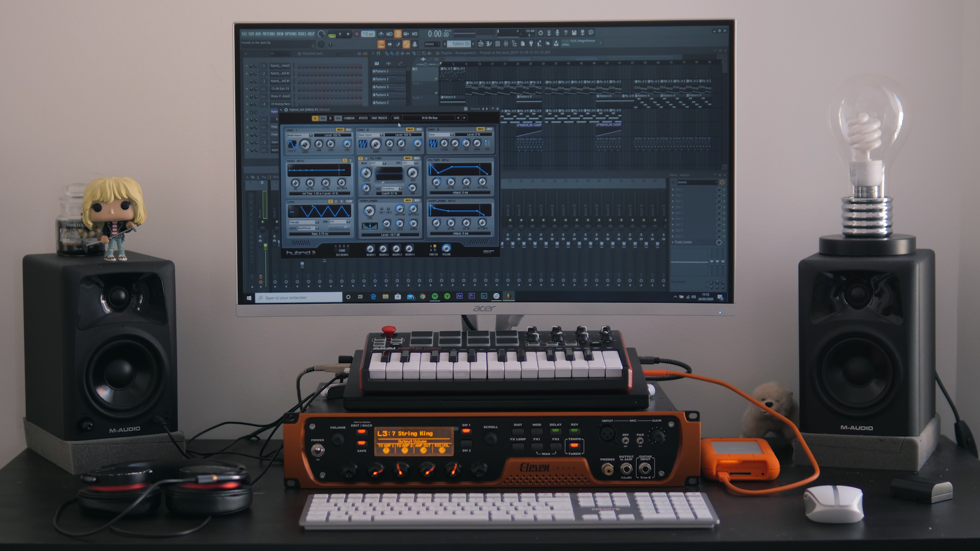Click the red Record button
Viewport: 980px width, 551px height.
357,34
